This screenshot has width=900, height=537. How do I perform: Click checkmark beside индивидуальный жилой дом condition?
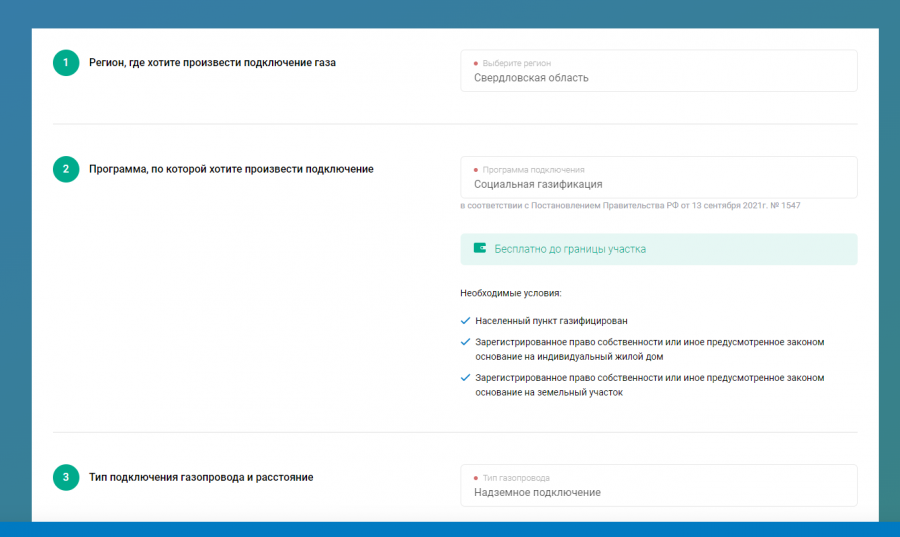465,342
